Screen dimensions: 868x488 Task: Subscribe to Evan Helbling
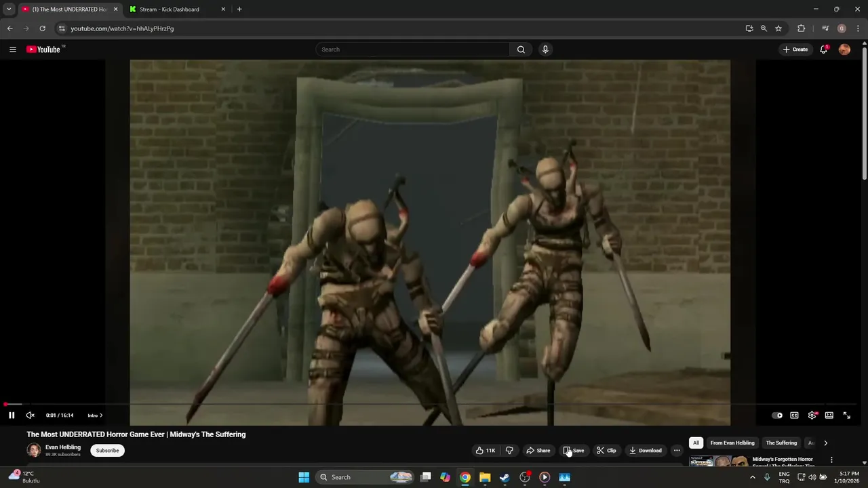107,451
